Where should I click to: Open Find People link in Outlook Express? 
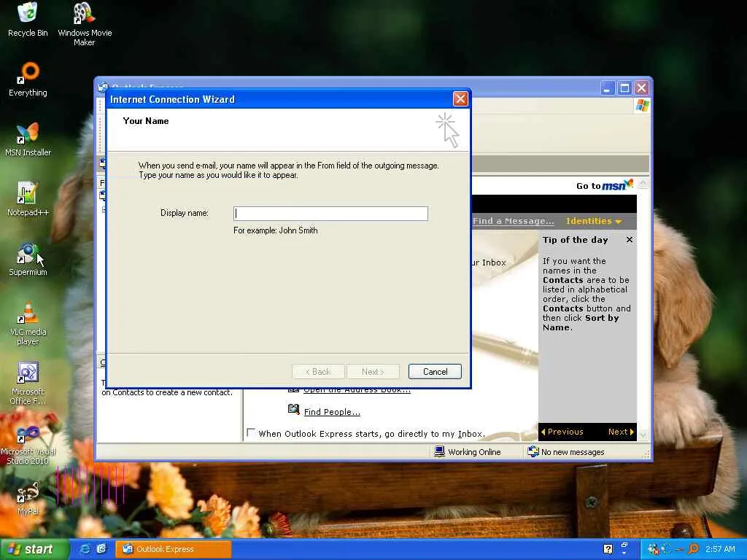tap(332, 412)
